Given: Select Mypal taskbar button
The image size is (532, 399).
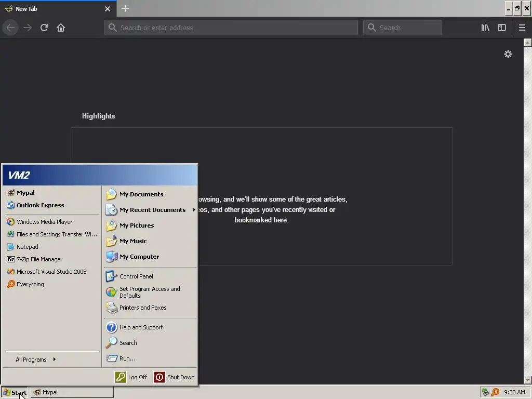Looking at the screenshot, I should click(x=72, y=393).
